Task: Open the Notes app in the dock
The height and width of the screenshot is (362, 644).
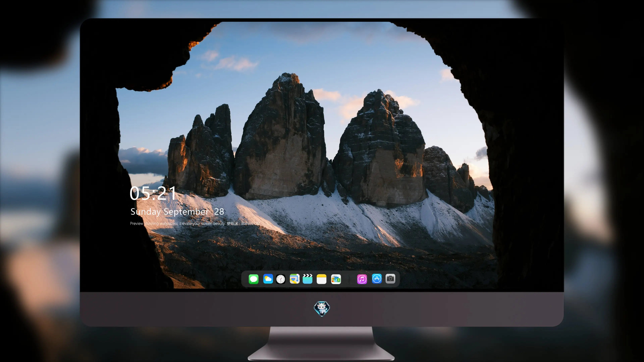Action: 321,279
